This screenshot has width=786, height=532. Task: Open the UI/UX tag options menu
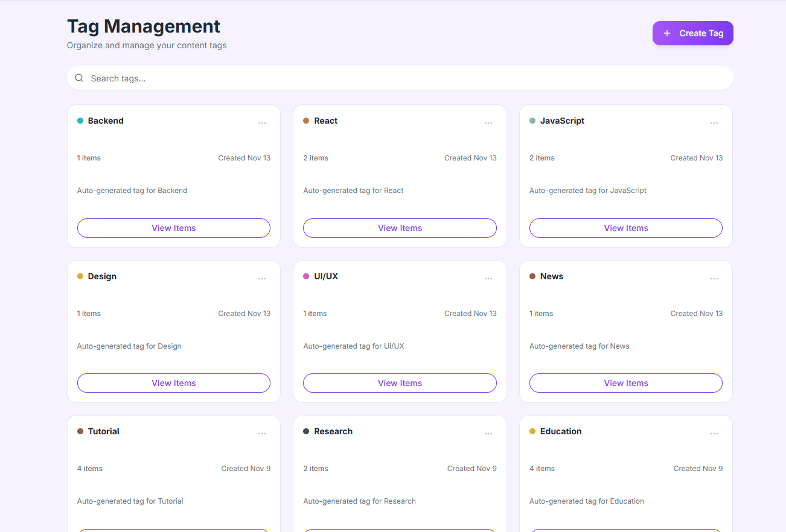(x=488, y=279)
